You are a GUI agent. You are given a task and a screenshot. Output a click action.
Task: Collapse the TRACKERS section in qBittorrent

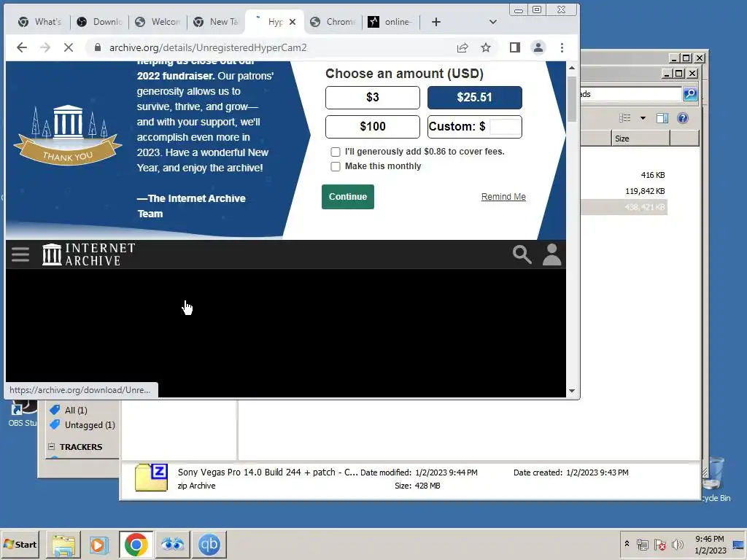click(x=52, y=447)
